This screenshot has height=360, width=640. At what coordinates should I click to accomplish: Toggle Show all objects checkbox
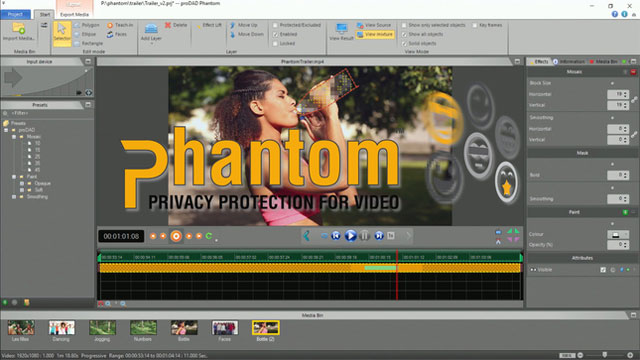404,34
